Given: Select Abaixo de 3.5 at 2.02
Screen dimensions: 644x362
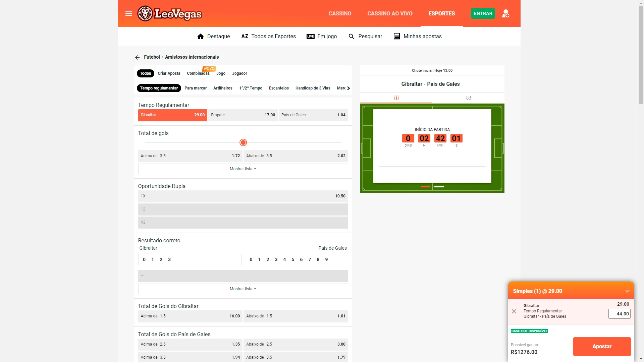Looking at the screenshot, I should tap(296, 156).
